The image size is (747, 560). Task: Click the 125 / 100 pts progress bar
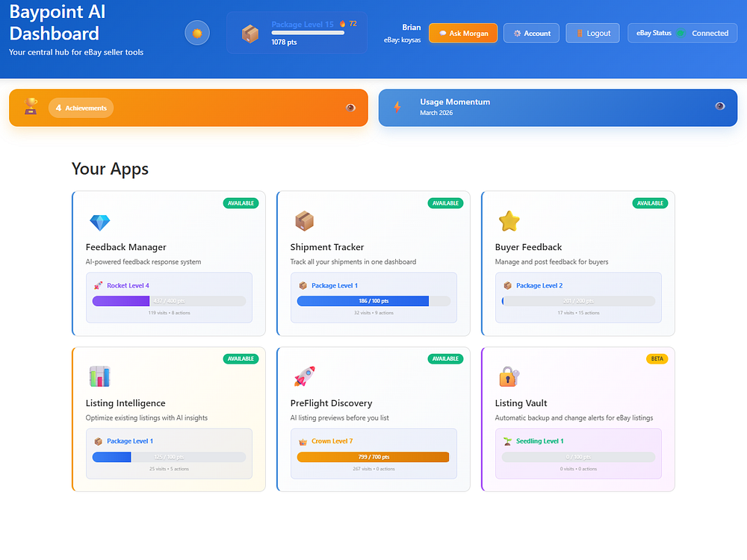coord(169,457)
